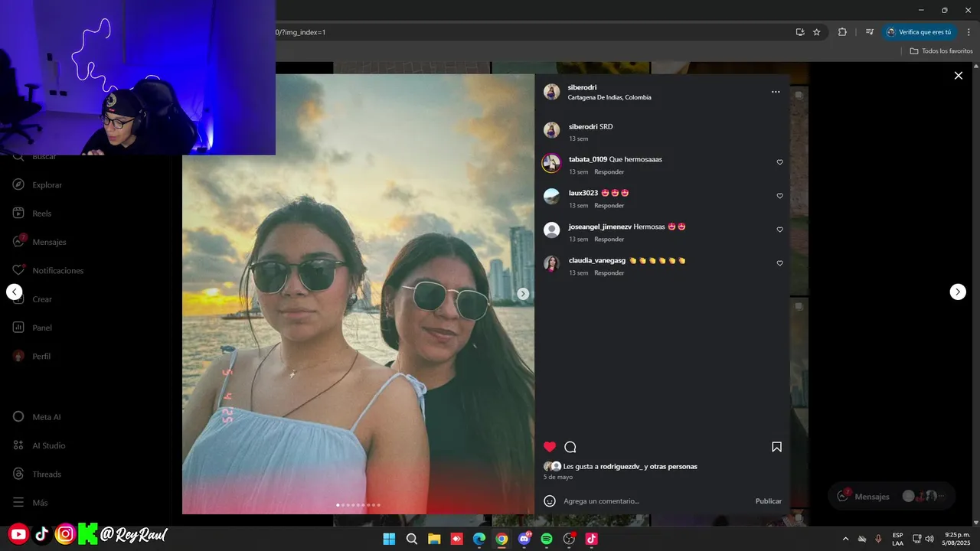
Task: Reply to laux3023's comment
Action: (x=609, y=206)
